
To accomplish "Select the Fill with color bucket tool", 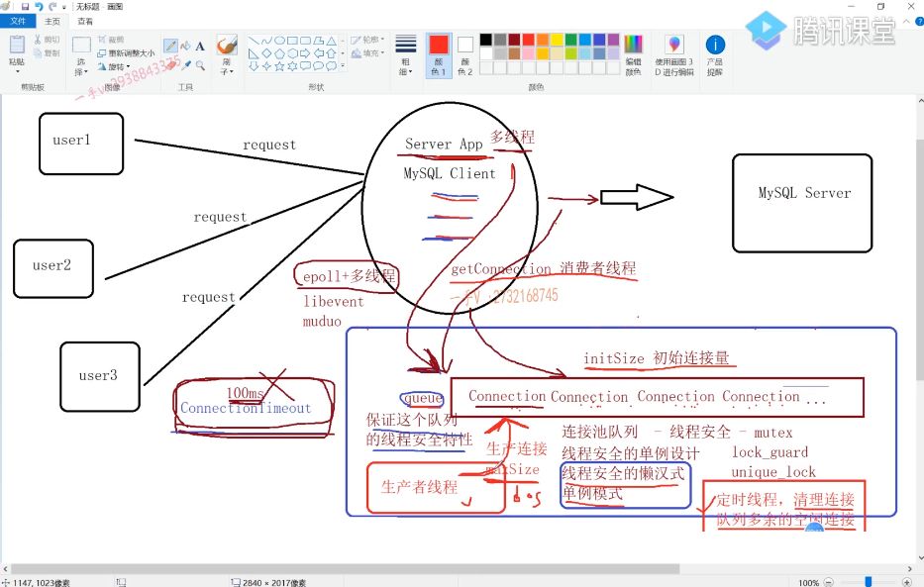I will [185, 46].
